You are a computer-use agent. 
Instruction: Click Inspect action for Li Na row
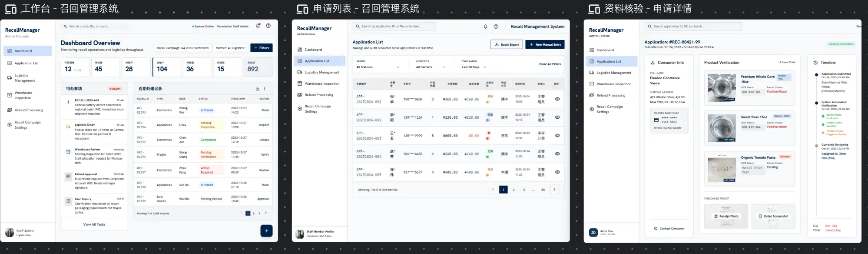[x=264, y=125]
